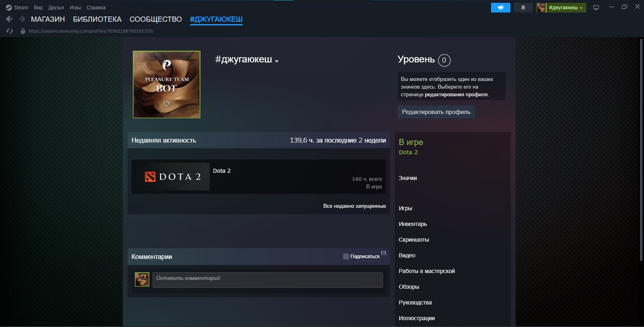The height and width of the screenshot is (327, 644).
Task: Click the padlock icon beside the URL
Action: coord(23,31)
